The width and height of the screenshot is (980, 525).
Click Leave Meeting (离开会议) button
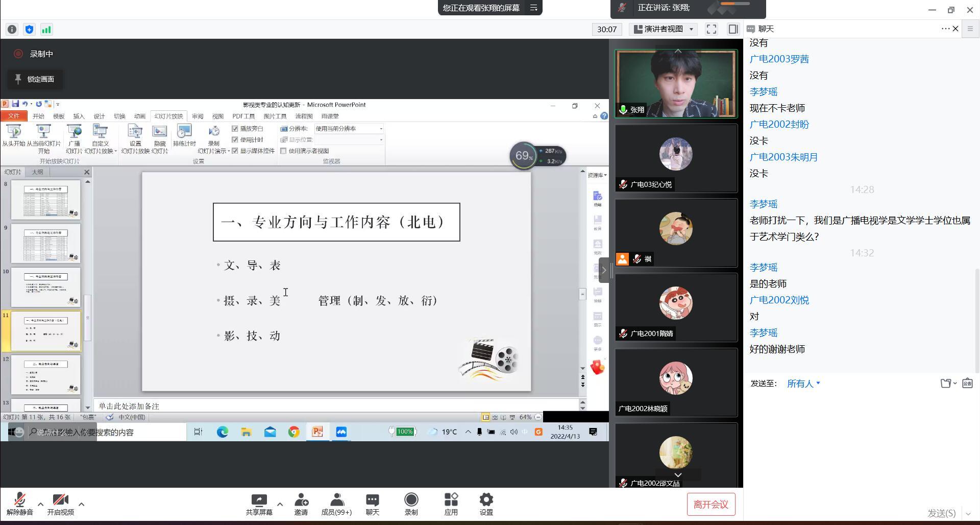coord(710,505)
